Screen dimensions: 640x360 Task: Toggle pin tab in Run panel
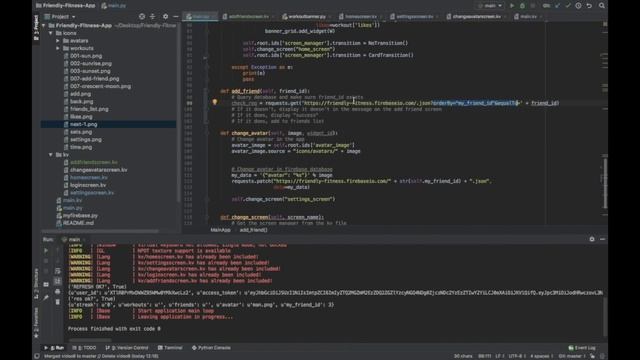tap(46, 298)
